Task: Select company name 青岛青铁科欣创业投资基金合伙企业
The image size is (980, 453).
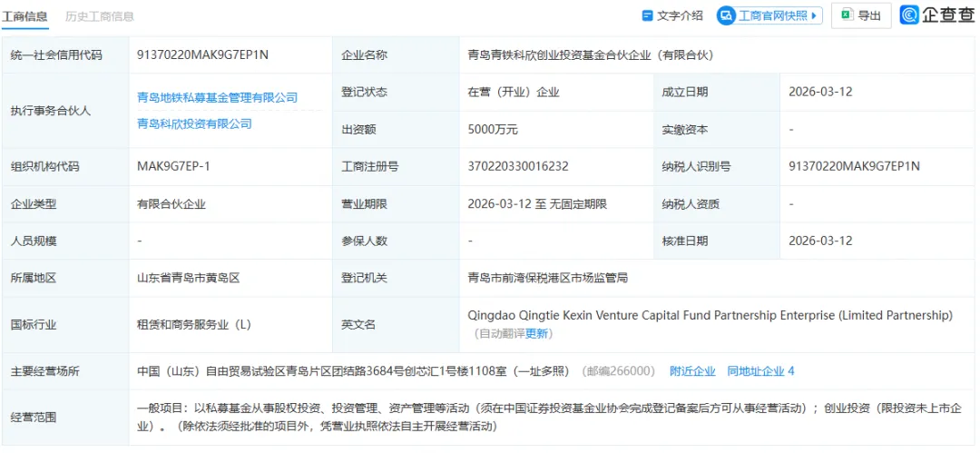Action: (x=591, y=55)
